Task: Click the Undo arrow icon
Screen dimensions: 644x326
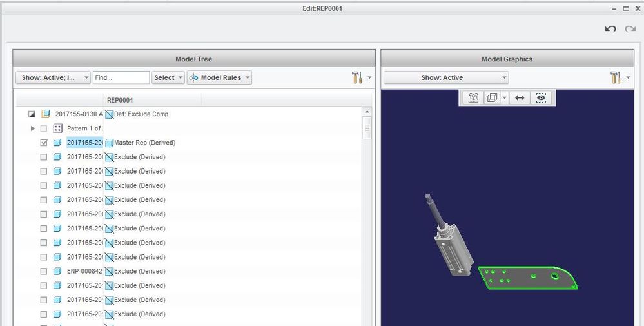Action: pos(610,29)
